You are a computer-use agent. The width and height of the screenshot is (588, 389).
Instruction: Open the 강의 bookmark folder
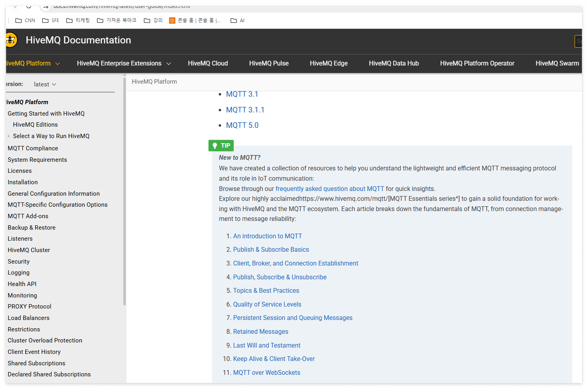pyautogui.click(x=153, y=21)
